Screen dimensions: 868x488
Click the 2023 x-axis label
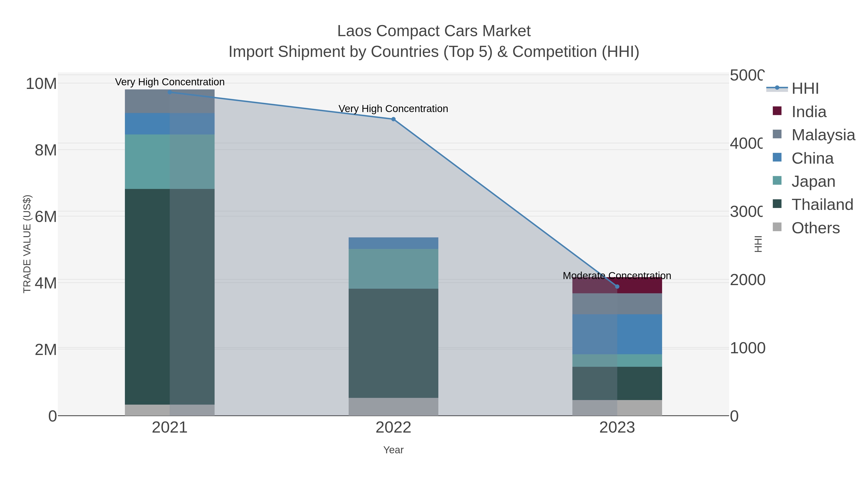[x=617, y=428]
